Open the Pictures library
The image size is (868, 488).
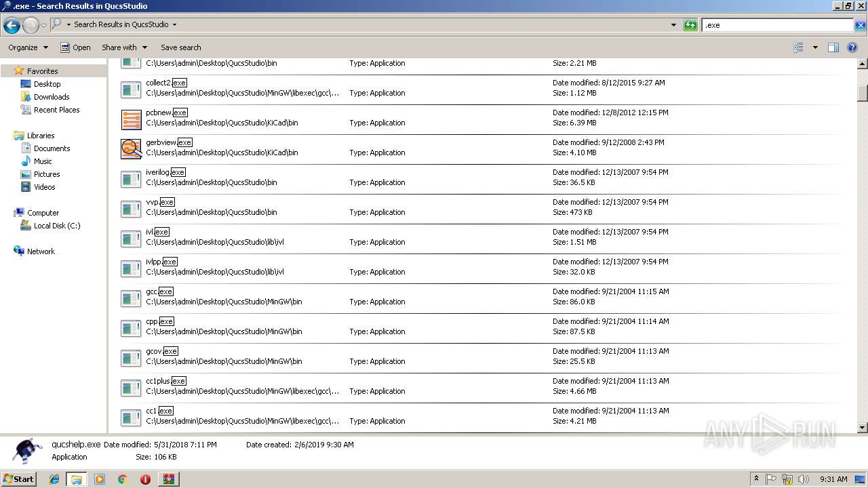click(47, 174)
